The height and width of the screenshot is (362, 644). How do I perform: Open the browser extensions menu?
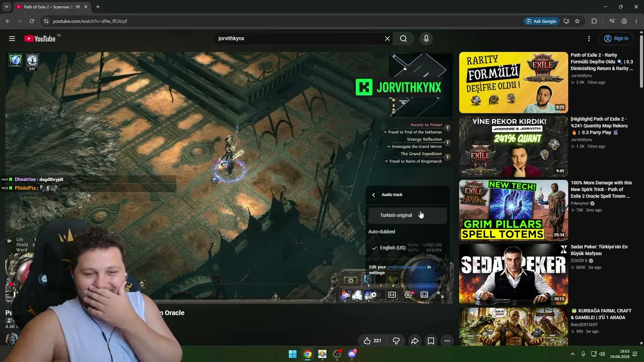pos(594,21)
